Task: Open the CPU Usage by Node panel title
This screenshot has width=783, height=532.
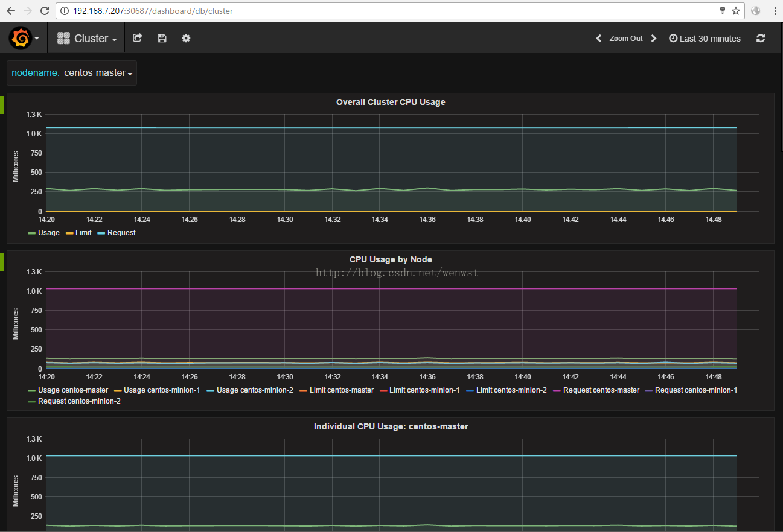Action: click(x=391, y=259)
